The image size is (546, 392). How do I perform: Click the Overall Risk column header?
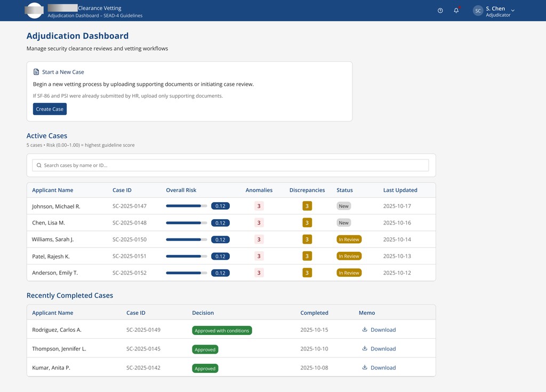[181, 190]
